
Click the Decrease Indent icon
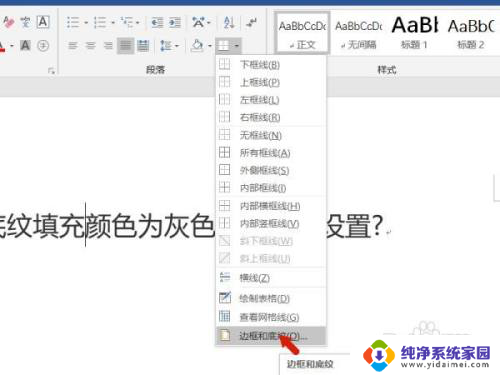157,22
